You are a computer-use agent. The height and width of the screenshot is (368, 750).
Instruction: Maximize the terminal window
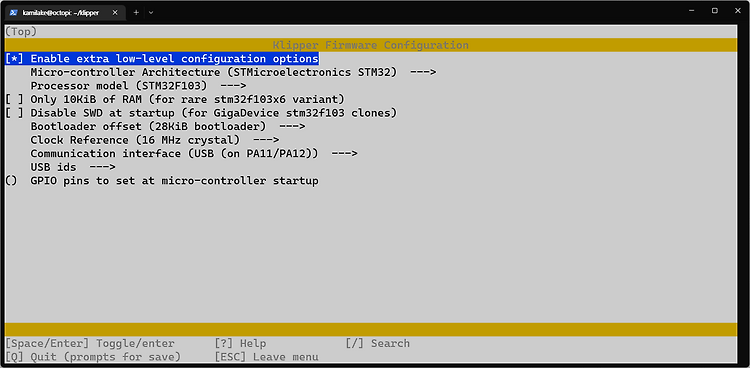click(715, 11)
